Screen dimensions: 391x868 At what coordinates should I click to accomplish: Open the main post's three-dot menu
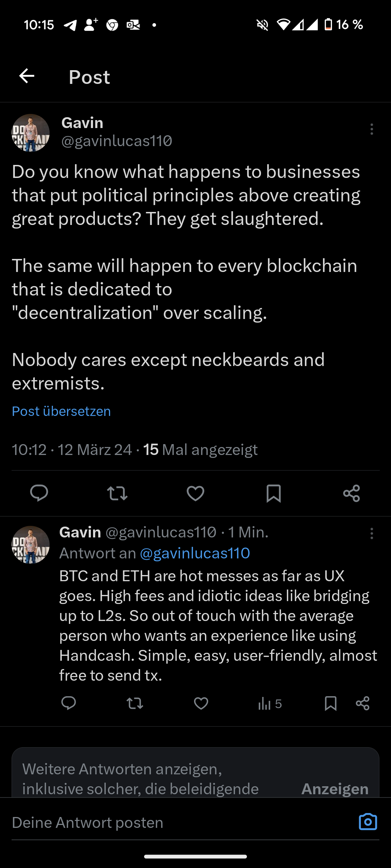(x=371, y=129)
